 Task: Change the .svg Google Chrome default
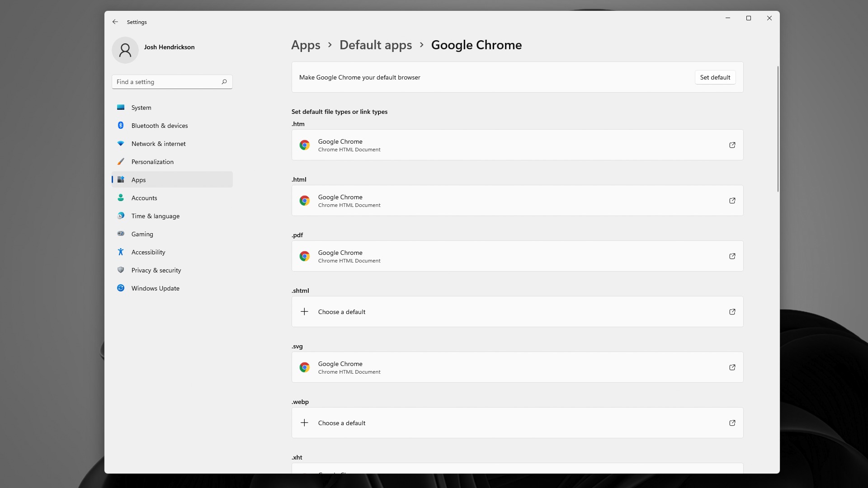click(517, 367)
